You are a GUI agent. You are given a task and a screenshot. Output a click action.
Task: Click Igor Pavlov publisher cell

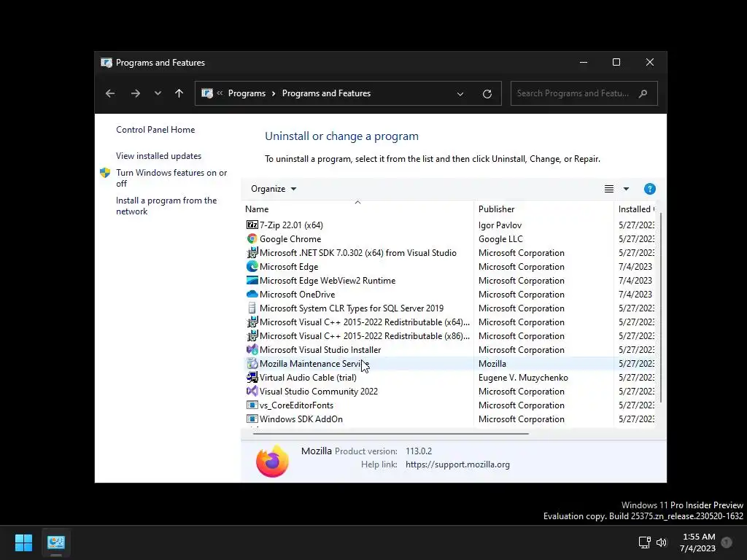(500, 225)
